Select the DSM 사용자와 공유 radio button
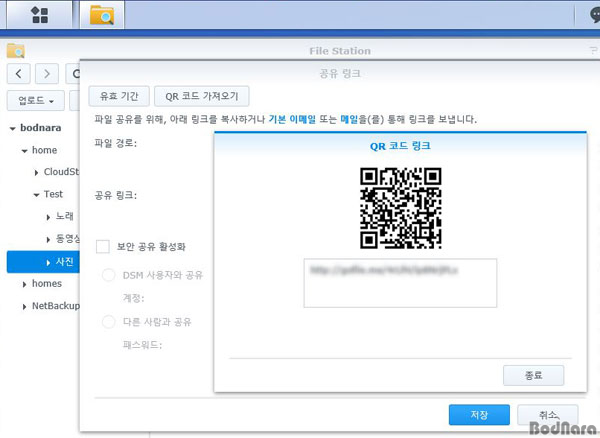Screen dimensions: 600x438 pos(108,275)
